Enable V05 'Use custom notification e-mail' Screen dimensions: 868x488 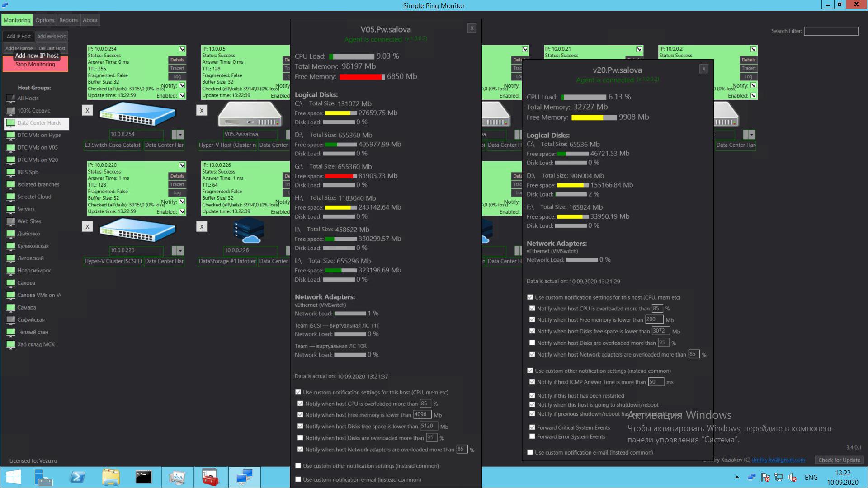tap(298, 479)
